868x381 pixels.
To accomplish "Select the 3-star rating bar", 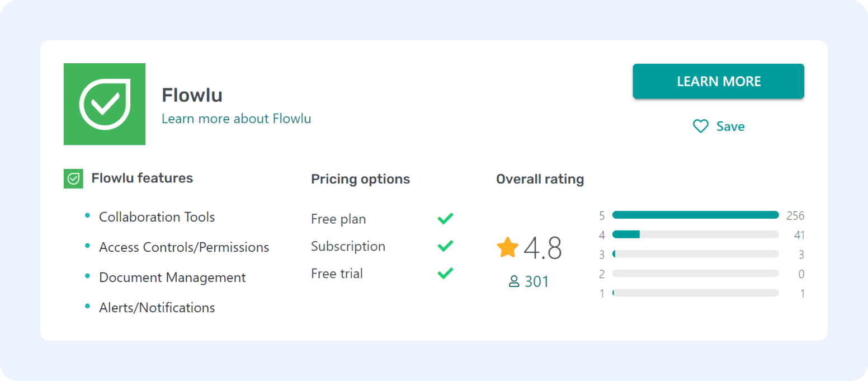I will pyautogui.click(x=696, y=254).
